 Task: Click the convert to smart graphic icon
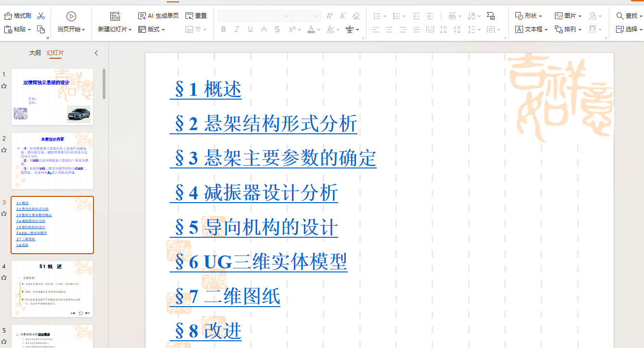pyautogui.click(x=490, y=16)
